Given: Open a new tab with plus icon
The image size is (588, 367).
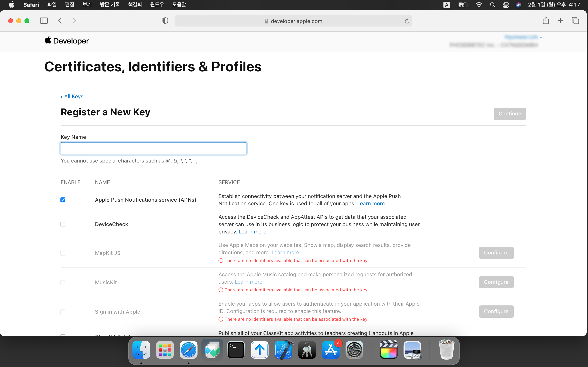Looking at the screenshot, I should [560, 21].
